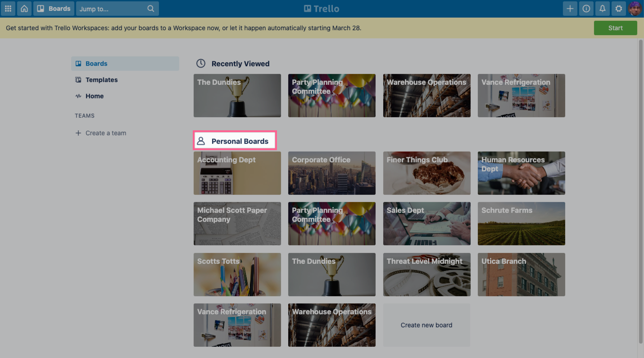Click the Home icon in the header
The width and height of the screenshot is (644, 358).
24,8
